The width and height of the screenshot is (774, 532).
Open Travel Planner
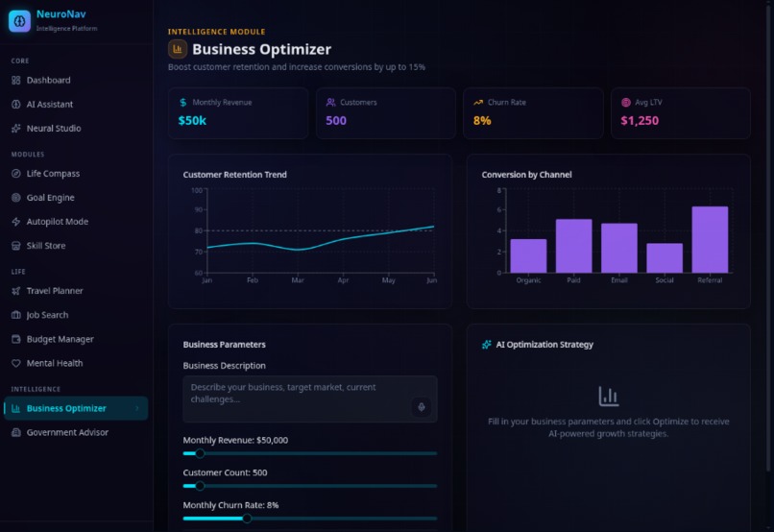[x=76, y=291]
